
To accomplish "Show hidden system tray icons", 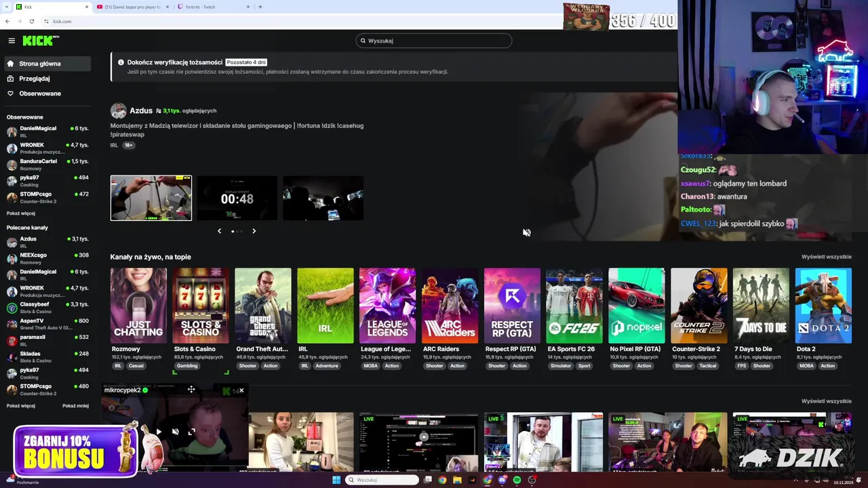I will (795, 480).
